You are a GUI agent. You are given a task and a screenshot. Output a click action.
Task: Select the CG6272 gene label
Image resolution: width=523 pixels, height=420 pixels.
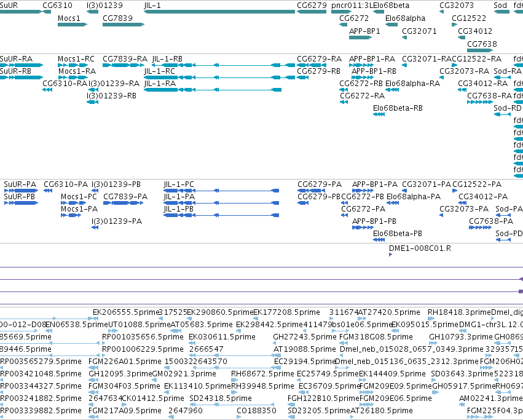pos(354,18)
